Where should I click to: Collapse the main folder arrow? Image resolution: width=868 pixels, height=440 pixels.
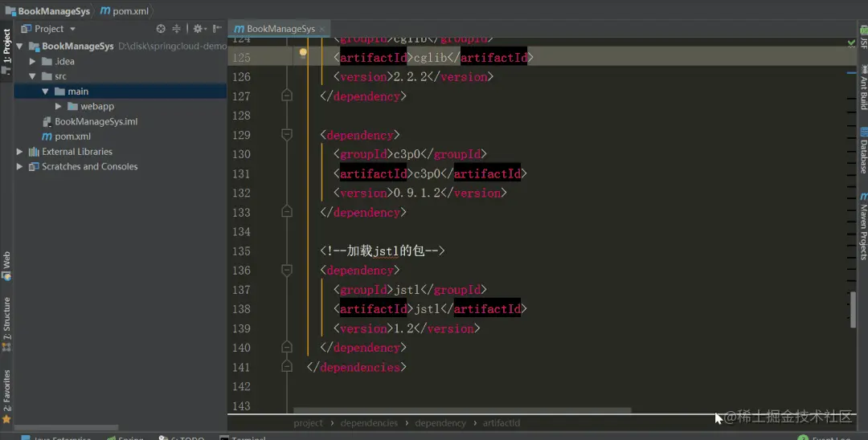(x=45, y=92)
